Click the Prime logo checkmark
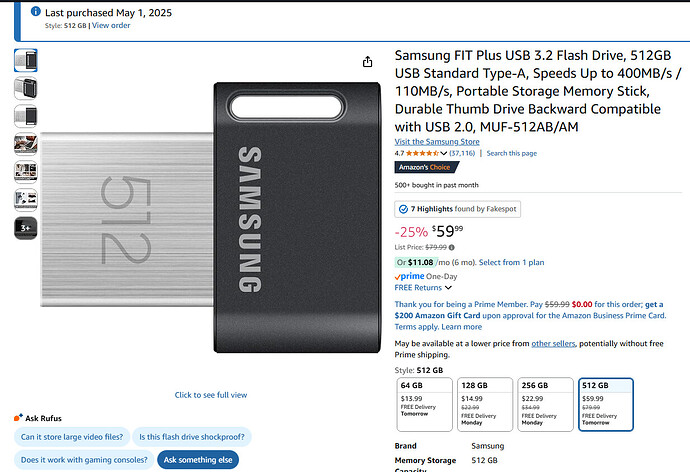This screenshot has height=472, width=690. point(397,277)
